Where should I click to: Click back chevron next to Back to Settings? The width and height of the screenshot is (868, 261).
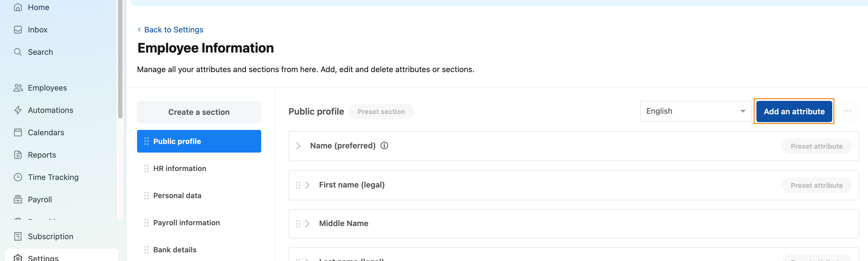click(x=139, y=30)
